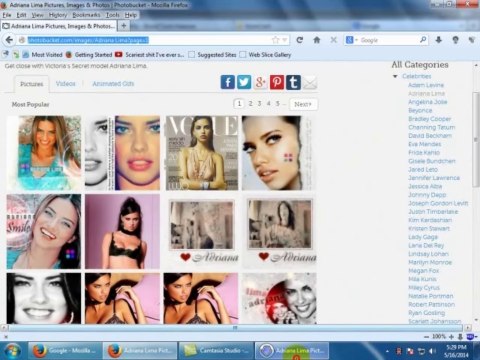480x360 pixels.
Task: Open Ryan Gosling category link
Action: pos(427,313)
